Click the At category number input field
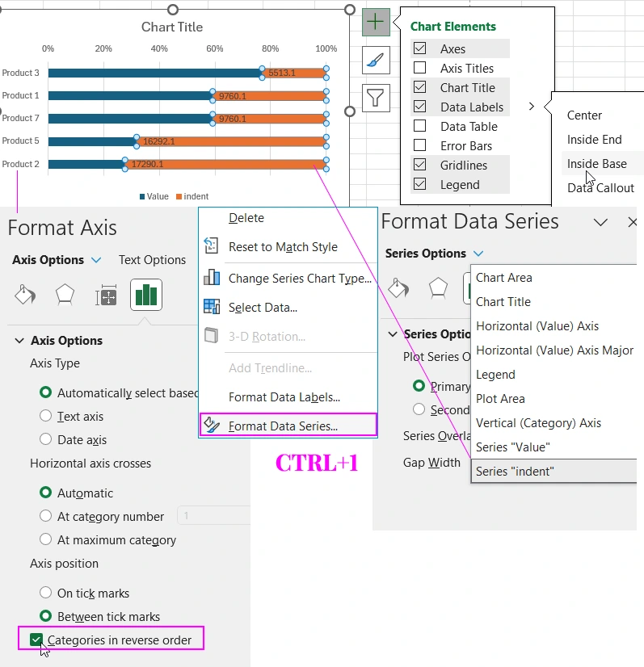 click(213, 516)
